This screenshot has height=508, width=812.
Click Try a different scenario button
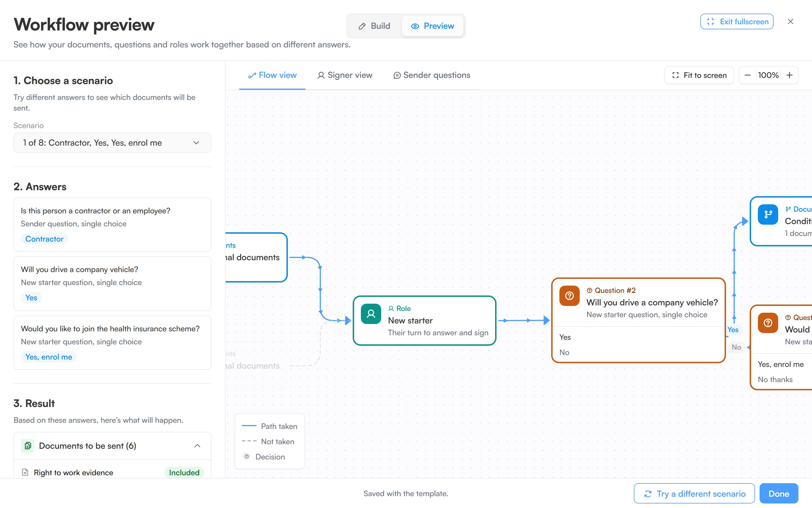click(694, 494)
